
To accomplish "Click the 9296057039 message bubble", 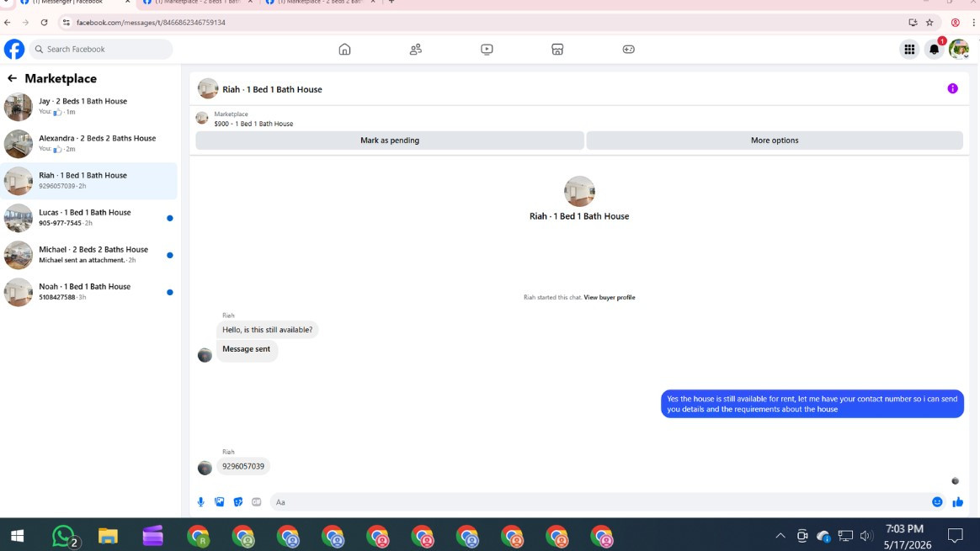I will coord(243,466).
